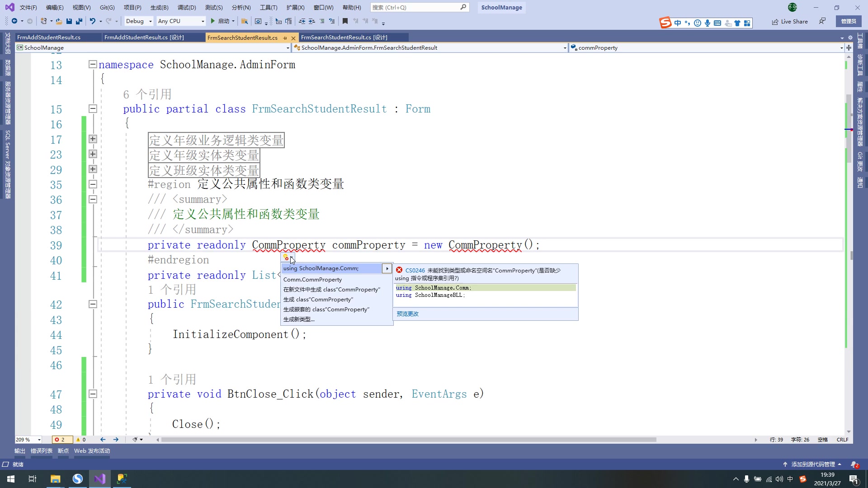Toggle a bookmark using the bookmark toolbar icon

(x=345, y=21)
